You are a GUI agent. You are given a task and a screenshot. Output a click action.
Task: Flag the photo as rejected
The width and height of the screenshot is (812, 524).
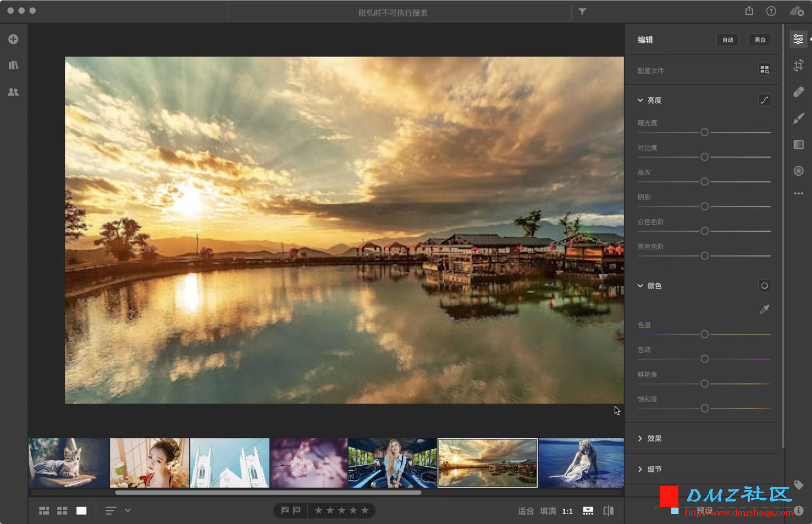(297, 510)
